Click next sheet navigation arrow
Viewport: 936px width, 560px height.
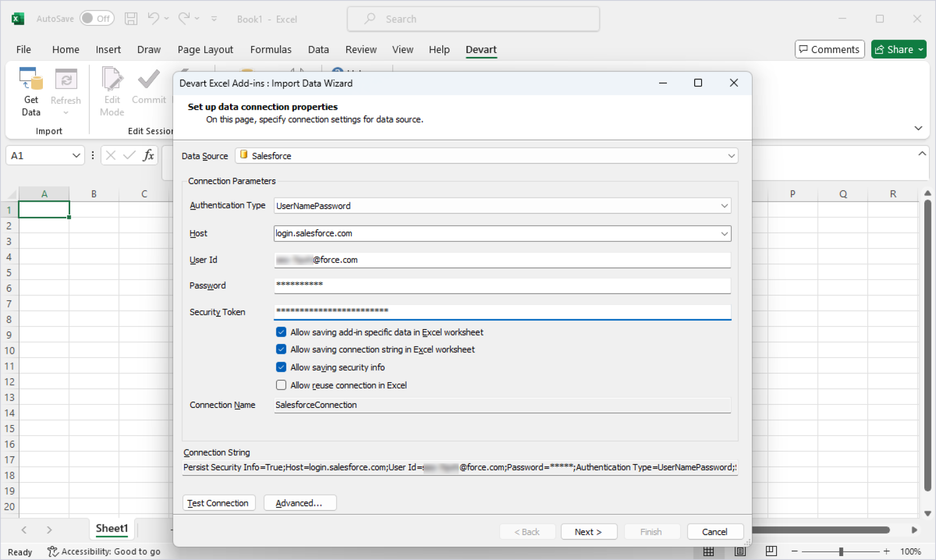point(49,530)
